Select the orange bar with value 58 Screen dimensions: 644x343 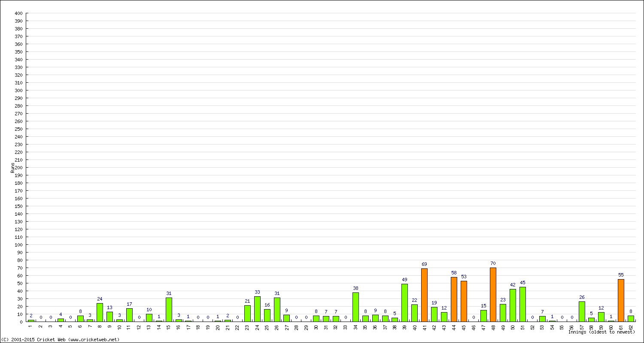[x=454, y=299]
